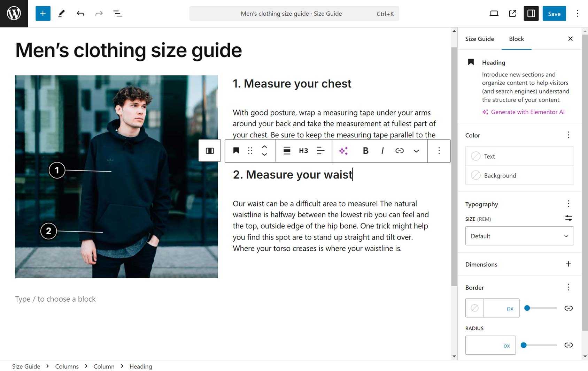Open Border options menu

[568, 287]
